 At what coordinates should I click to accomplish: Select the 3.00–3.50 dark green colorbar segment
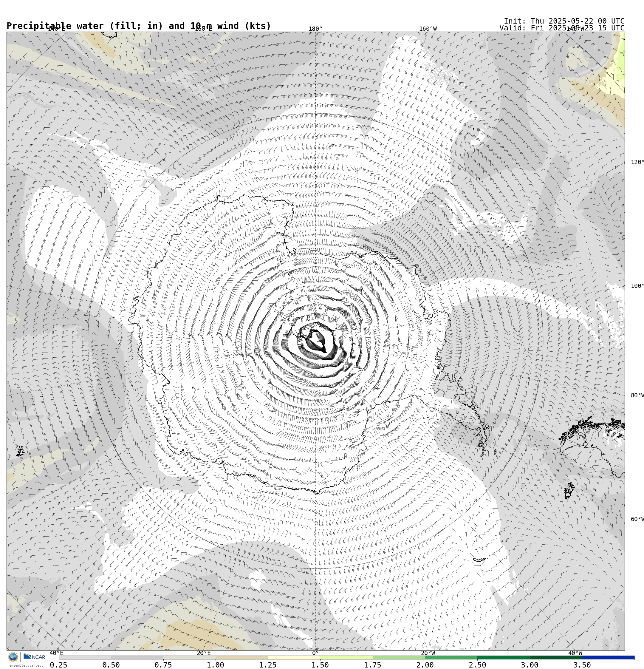556,657
